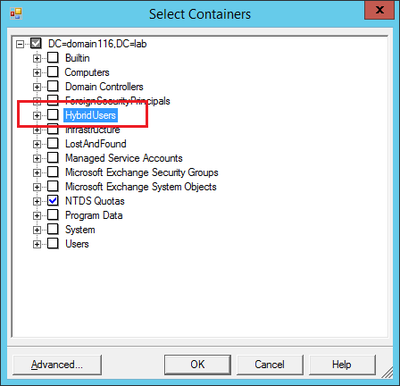Select the Domain Controllers checkbox
The image size is (400, 386).
click(x=53, y=86)
